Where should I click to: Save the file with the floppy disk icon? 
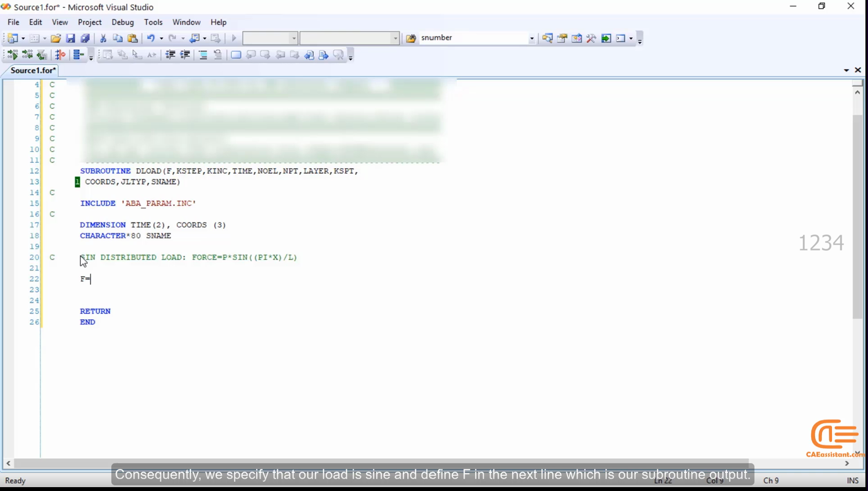pyautogui.click(x=70, y=38)
